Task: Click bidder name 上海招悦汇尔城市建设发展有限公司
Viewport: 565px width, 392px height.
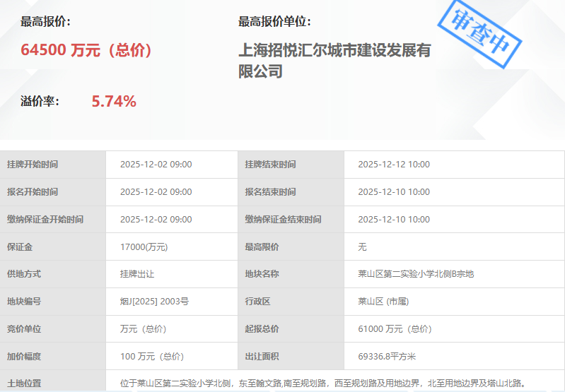Action: 334,61
